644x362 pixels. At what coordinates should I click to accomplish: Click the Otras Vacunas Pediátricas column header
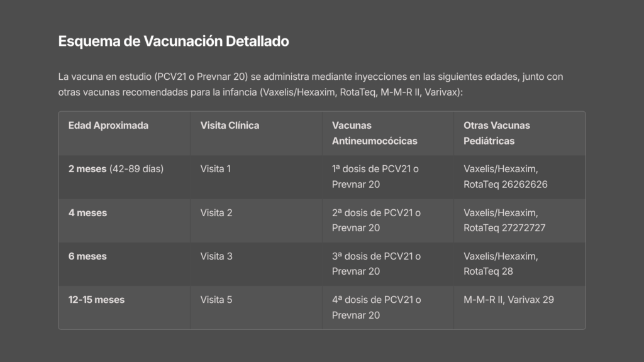[x=497, y=133]
